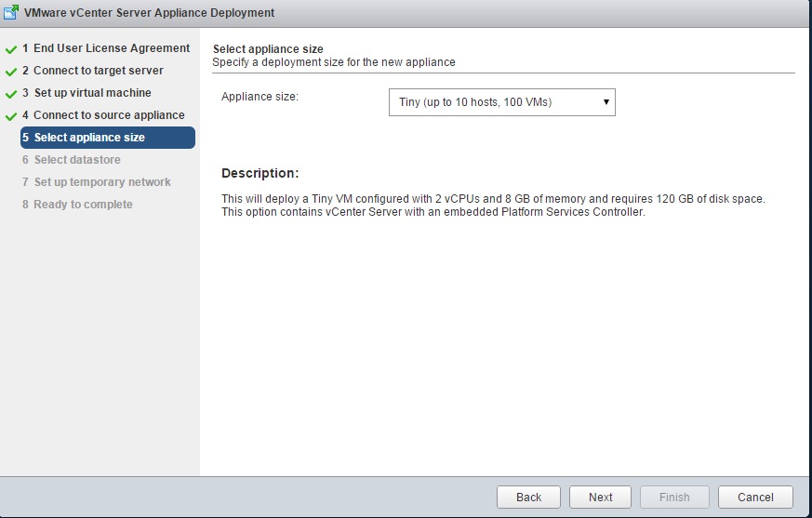Click the green checkmark beside End User License Agreement

coord(11,48)
